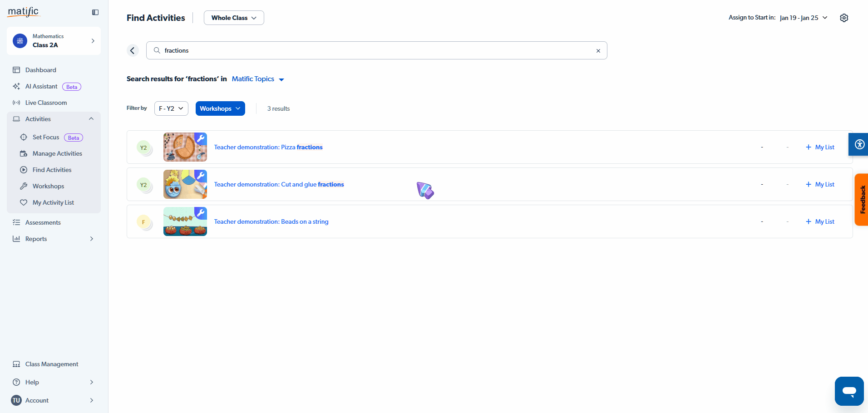
Task: Click Beads on a string thumbnail
Action: click(185, 221)
